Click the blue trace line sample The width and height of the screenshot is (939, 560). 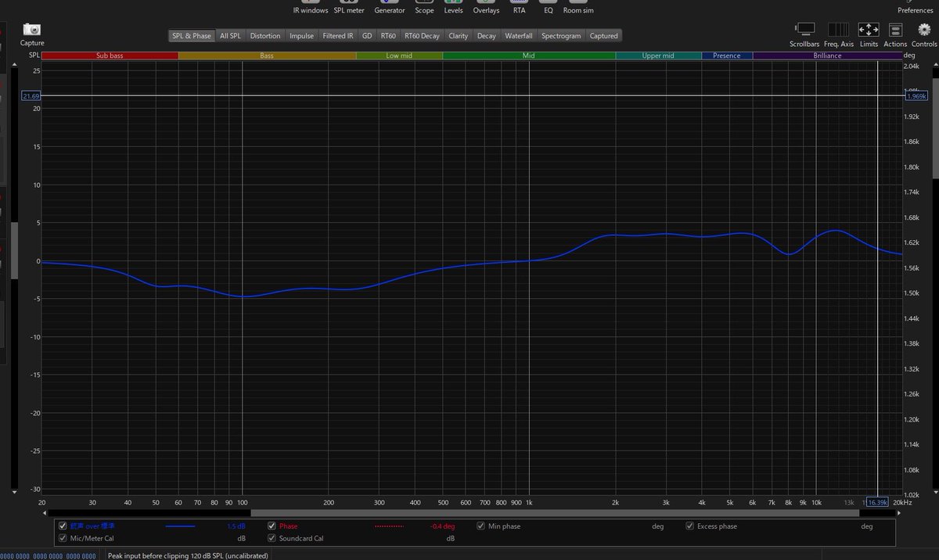[x=180, y=526]
